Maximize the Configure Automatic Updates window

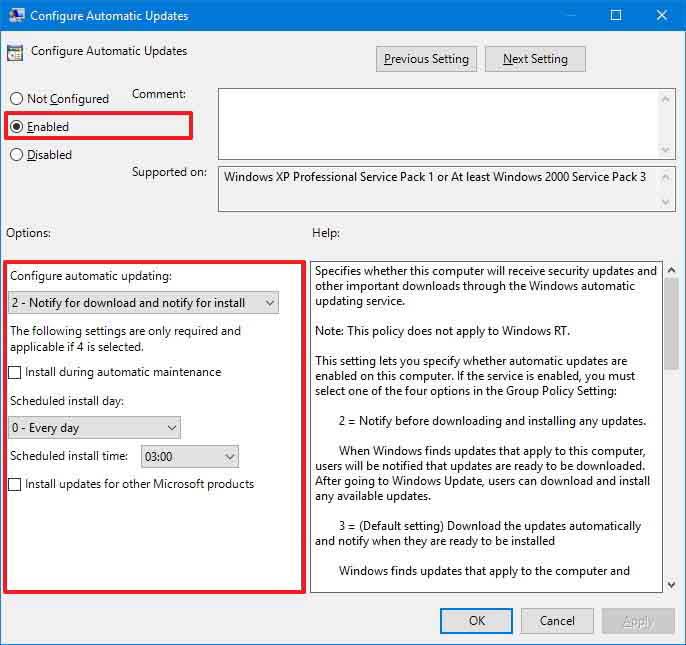(x=616, y=16)
